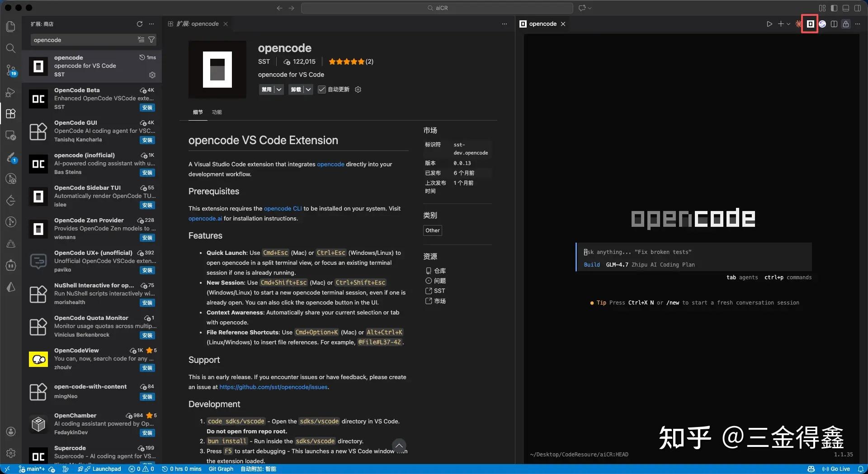Expand the 禁用 disable dropdown arrow
The width and height of the screenshot is (868, 474).
[279, 89]
